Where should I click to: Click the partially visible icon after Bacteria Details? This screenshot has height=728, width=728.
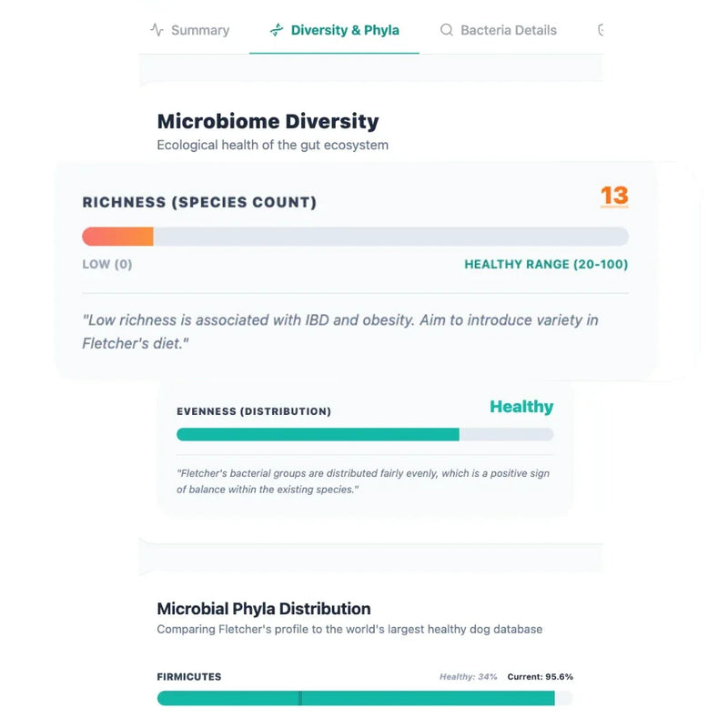tap(601, 30)
